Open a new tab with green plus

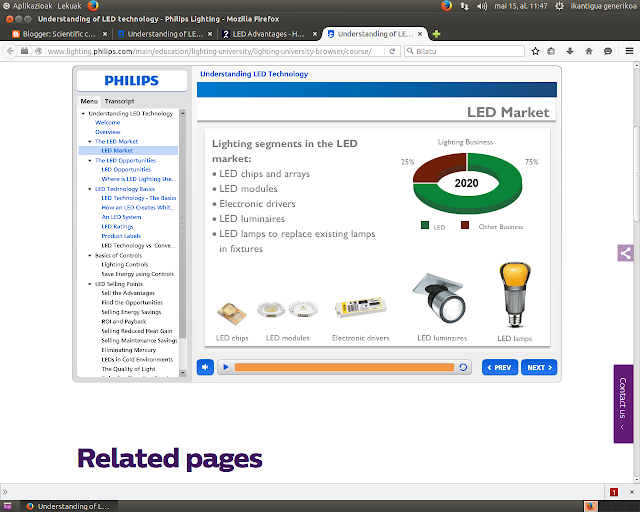[436, 34]
